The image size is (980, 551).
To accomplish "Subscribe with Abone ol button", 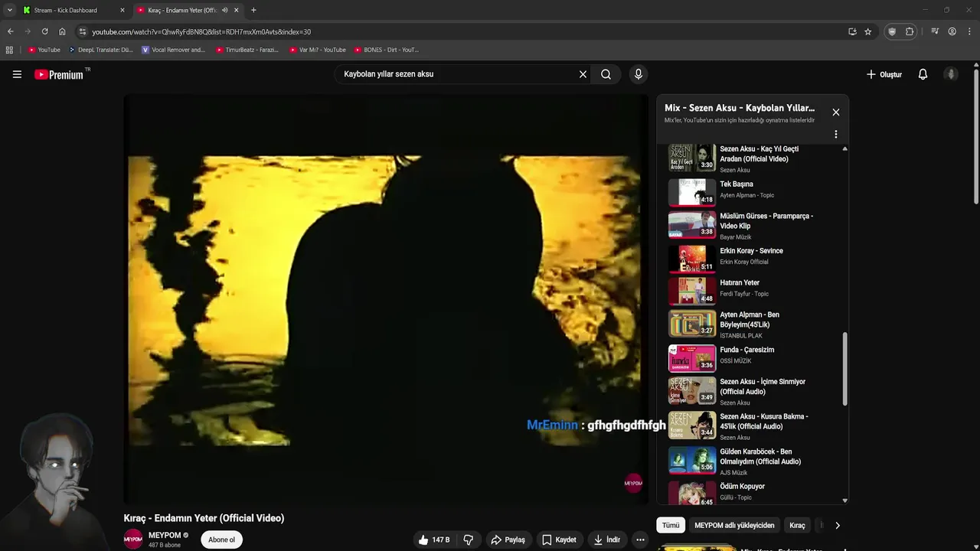I will point(222,540).
